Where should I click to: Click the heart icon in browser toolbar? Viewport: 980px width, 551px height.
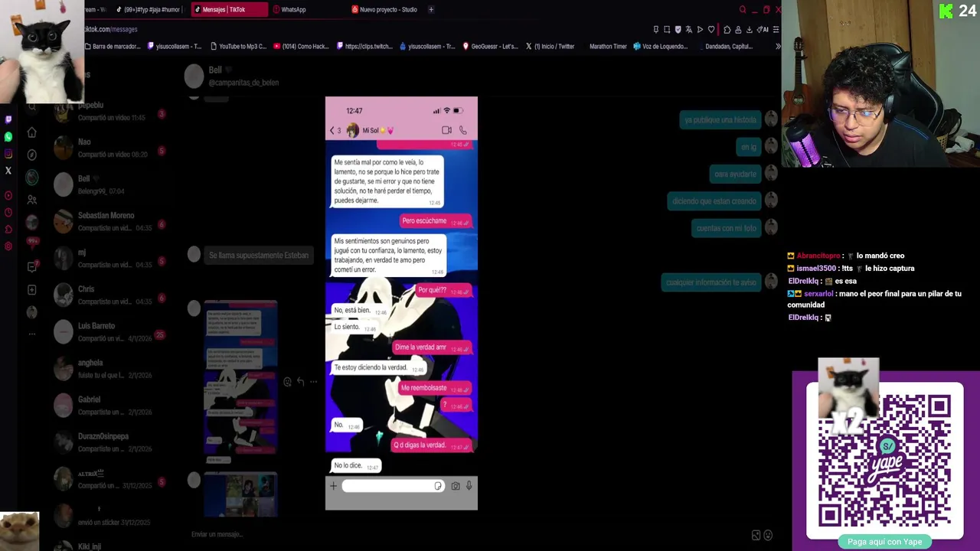(711, 29)
